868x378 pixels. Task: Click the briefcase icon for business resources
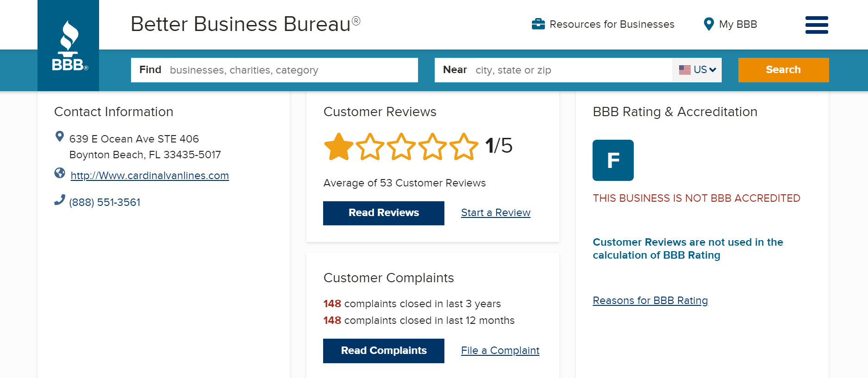click(538, 24)
